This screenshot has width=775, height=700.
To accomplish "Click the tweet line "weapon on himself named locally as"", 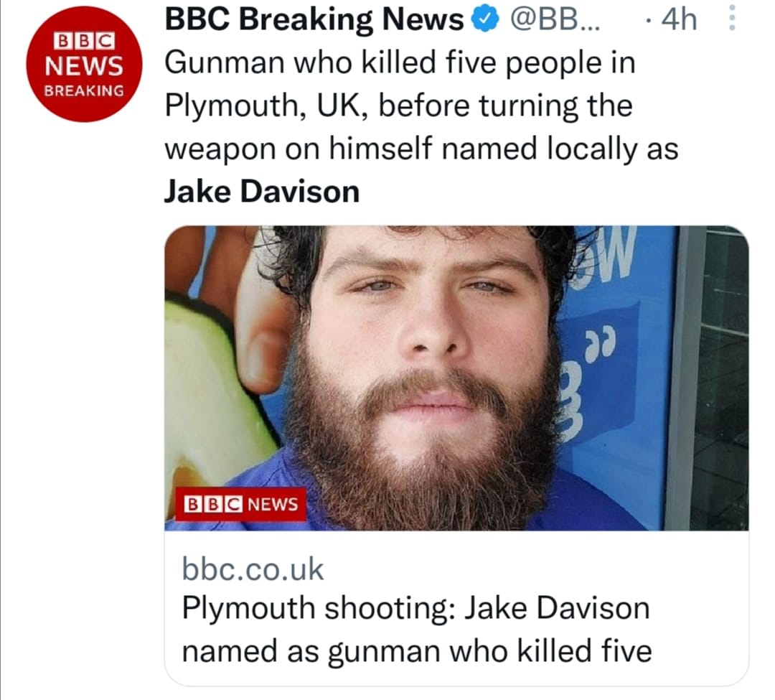I will [x=421, y=149].
